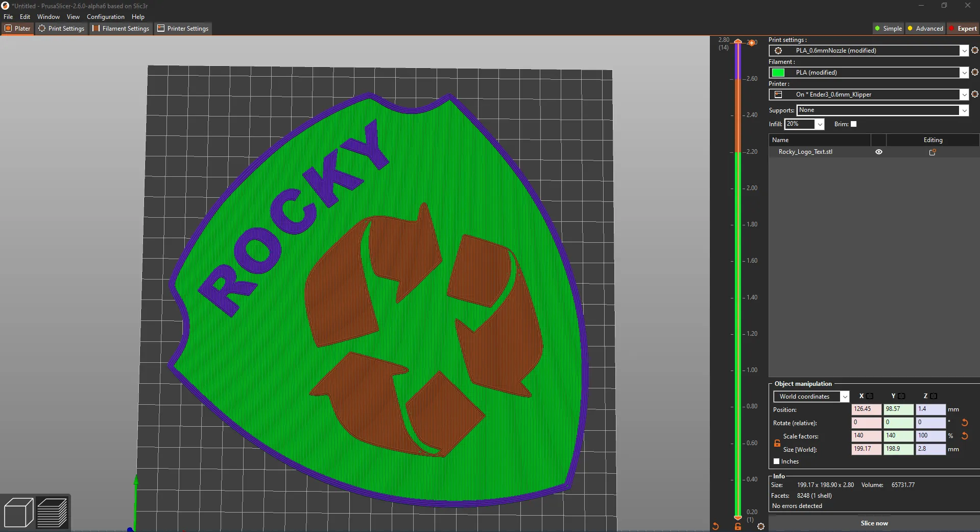The width and height of the screenshot is (980, 532).
Task: Expand the World coordinates dropdown
Action: tap(844, 397)
